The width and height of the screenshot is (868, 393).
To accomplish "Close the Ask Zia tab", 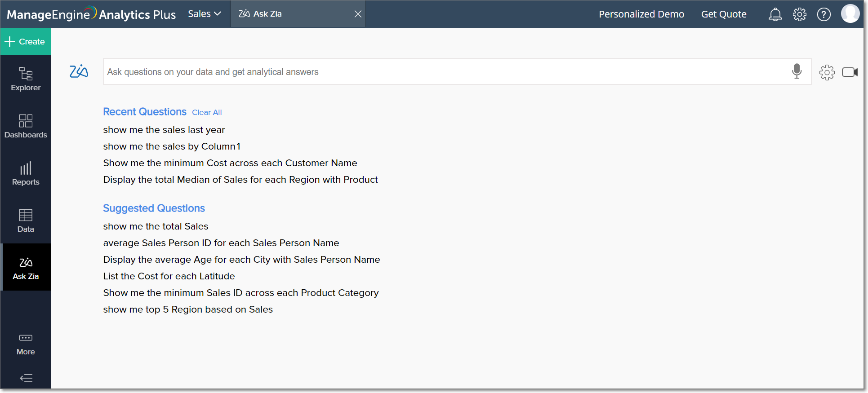I will 358,14.
